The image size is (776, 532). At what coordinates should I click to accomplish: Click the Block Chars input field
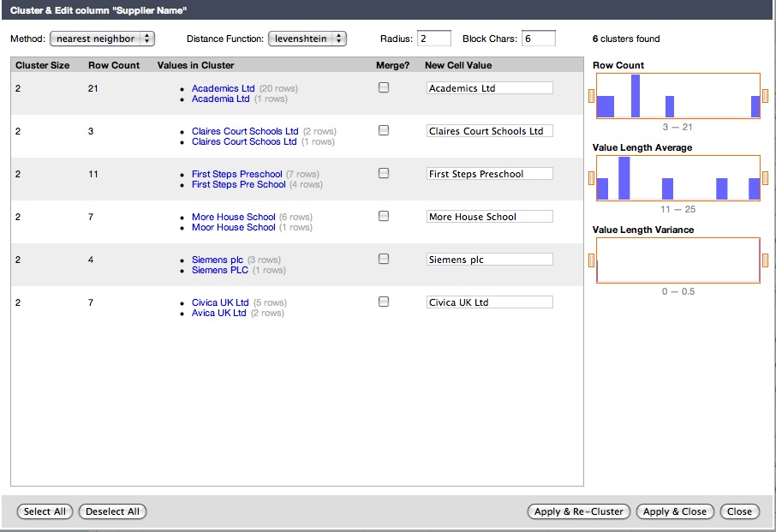pos(539,39)
